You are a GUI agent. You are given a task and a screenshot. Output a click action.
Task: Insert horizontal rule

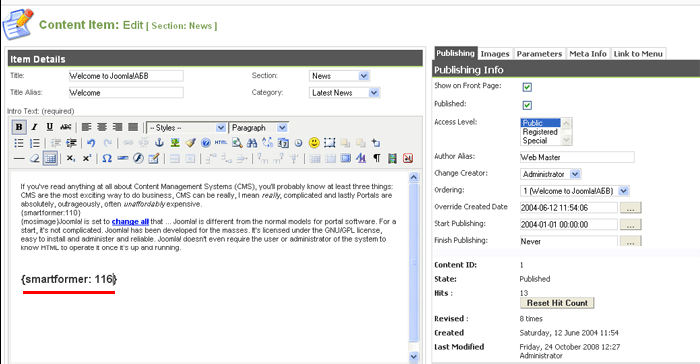coord(19,159)
